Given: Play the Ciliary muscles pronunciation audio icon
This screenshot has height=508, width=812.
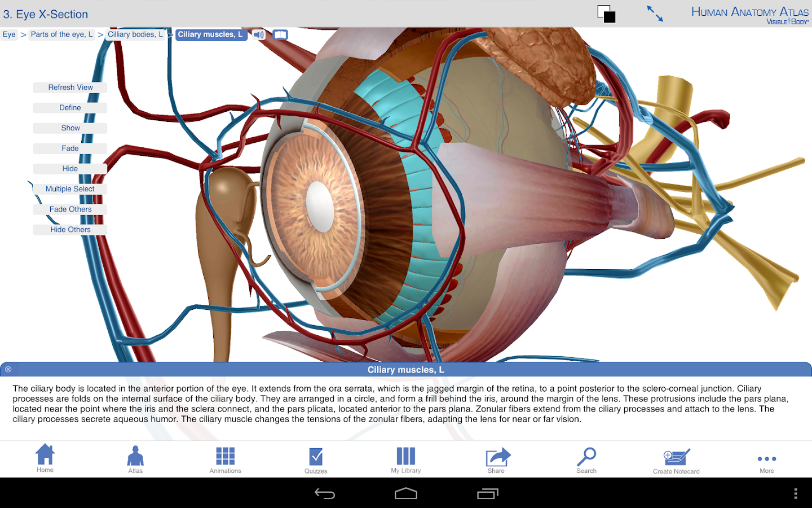Looking at the screenshot, I should click(259, 35).
